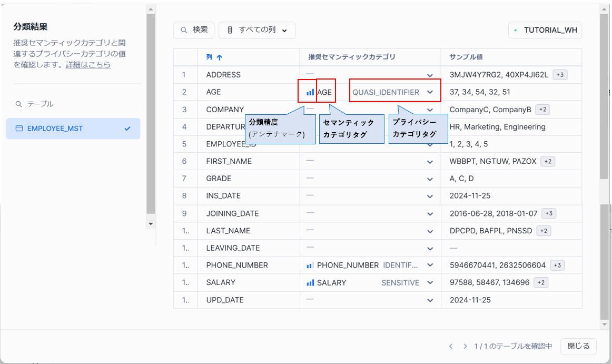
Task: Expand the category dropdown for ADDRESS row
Action: (430, 75)
